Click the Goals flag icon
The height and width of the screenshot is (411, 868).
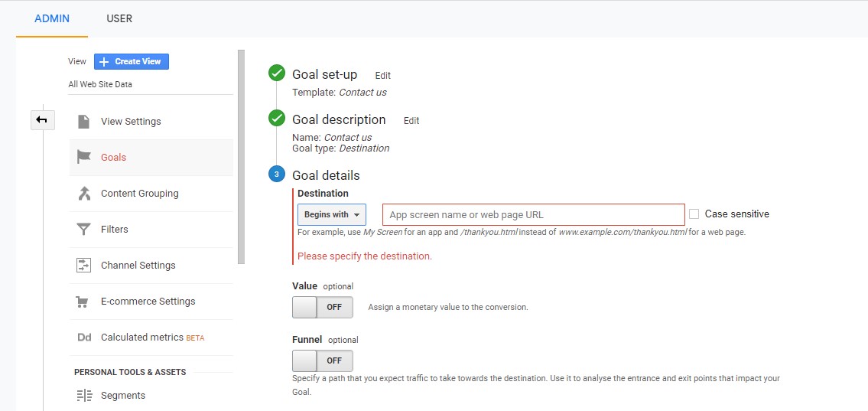[84, 157]
